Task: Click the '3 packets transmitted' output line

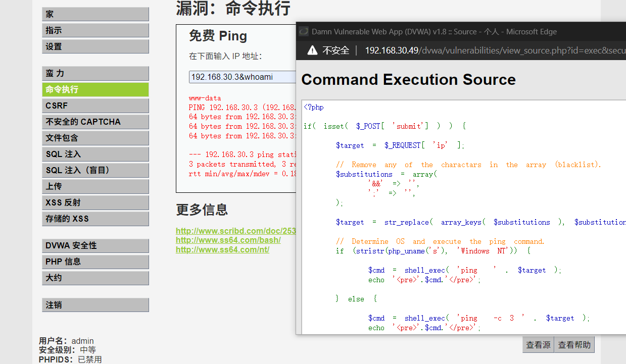Action: coord(243,164)
